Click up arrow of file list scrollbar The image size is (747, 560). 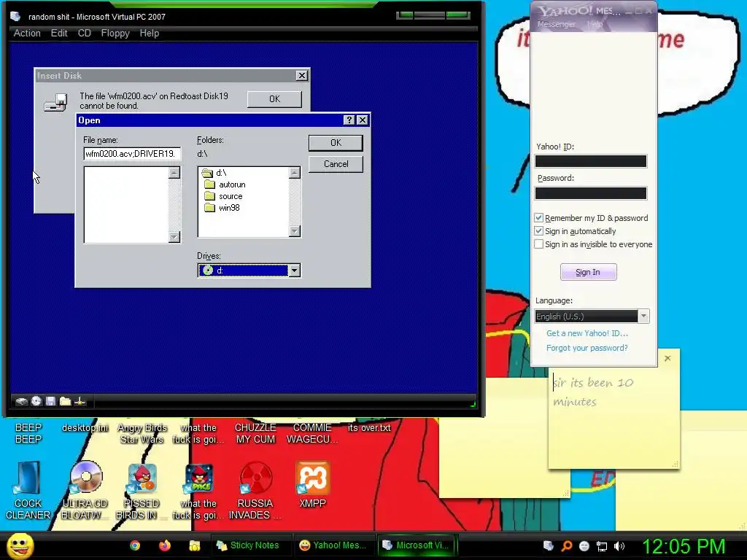pos(174,172)
